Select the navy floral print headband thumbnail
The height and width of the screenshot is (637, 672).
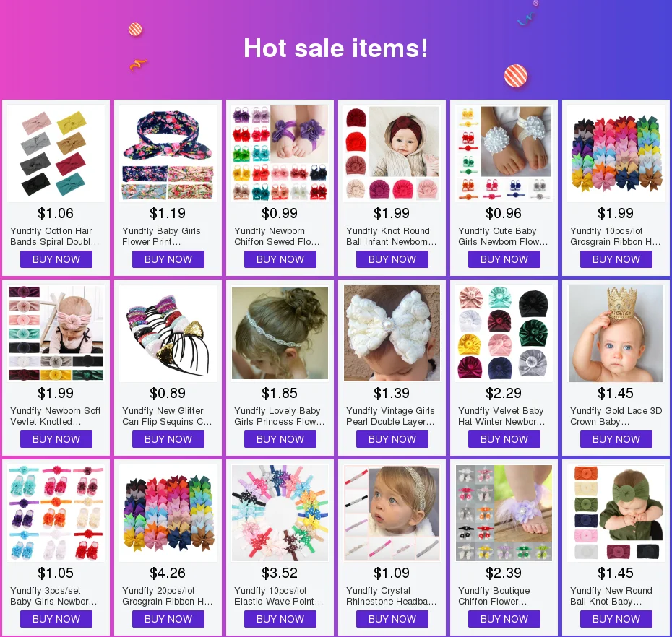click(168, 153)
